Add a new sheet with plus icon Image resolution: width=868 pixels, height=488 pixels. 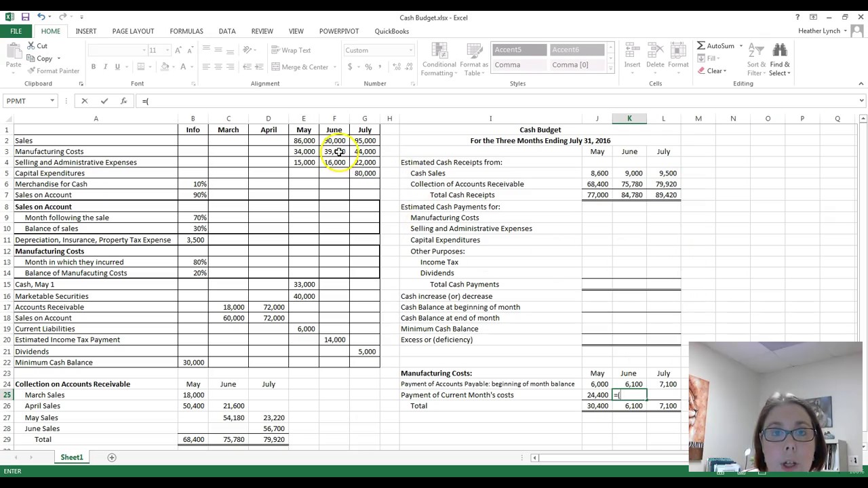(112, 457)
